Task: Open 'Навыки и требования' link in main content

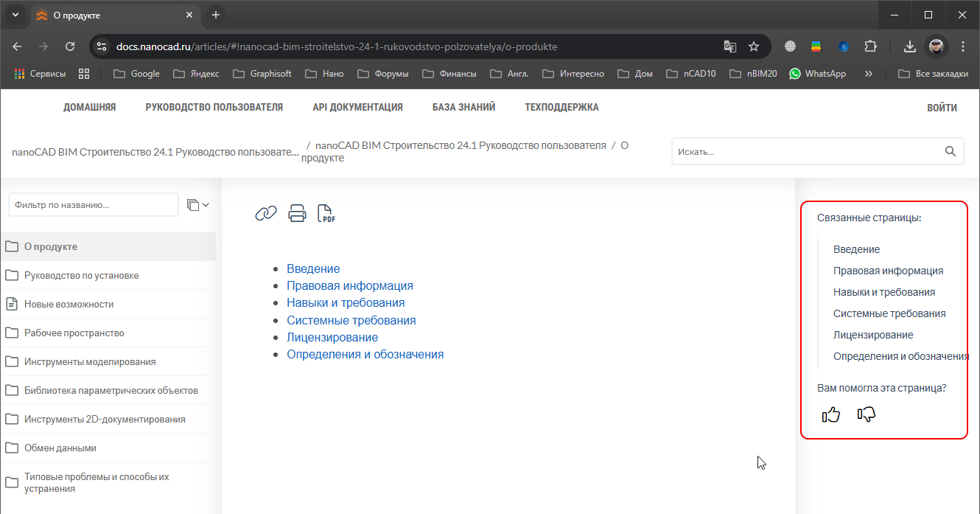Action: tap(346, 302)
